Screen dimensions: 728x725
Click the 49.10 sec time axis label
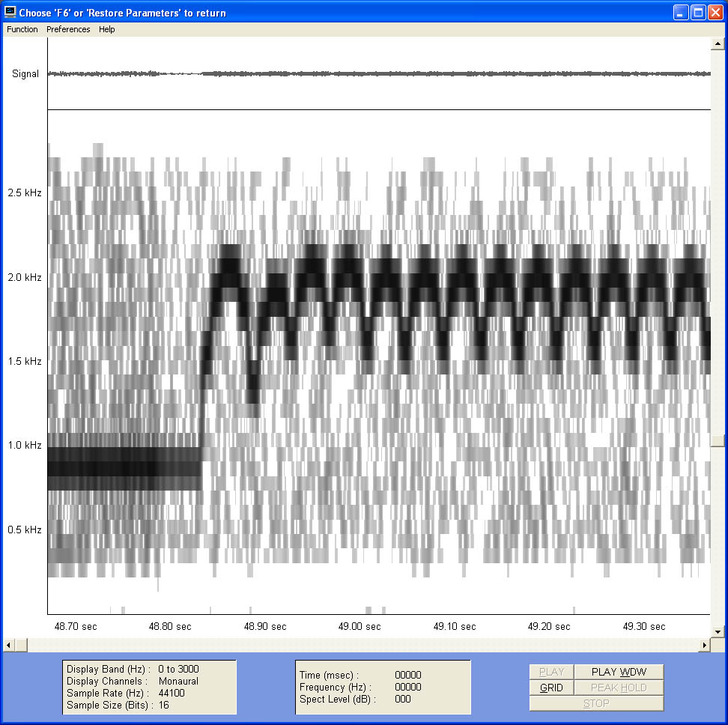(x=455, y=627)
